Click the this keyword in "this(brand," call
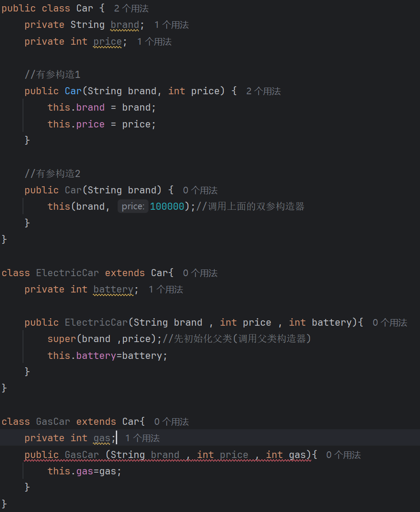The image size is (420, 512). point(59,206)
